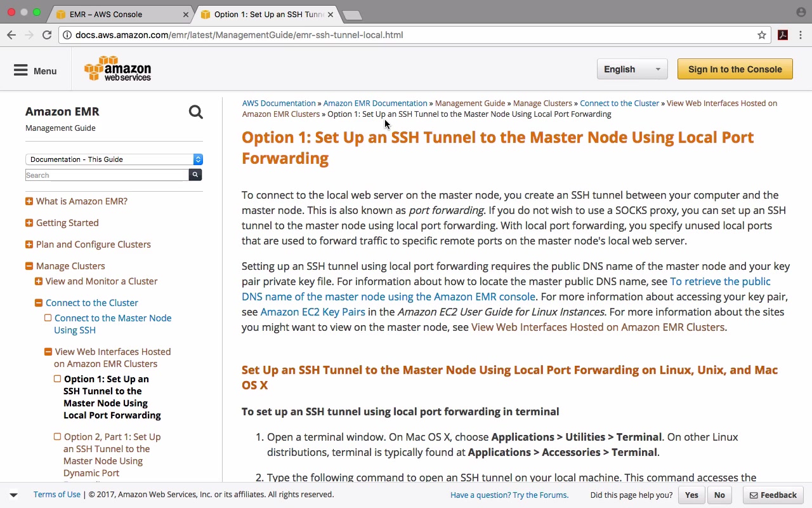Expand View and Monitor a Cluster

pyautogui.click(x=39, y=281)
